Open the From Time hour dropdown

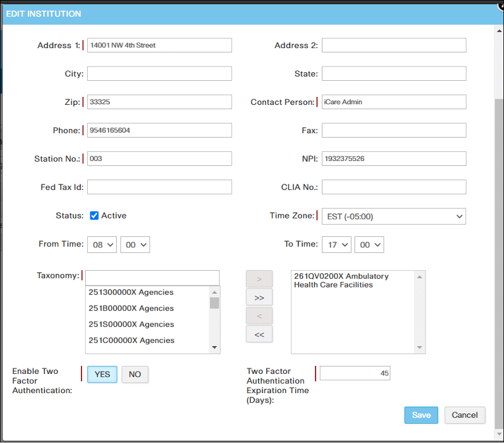click(102, 245)
